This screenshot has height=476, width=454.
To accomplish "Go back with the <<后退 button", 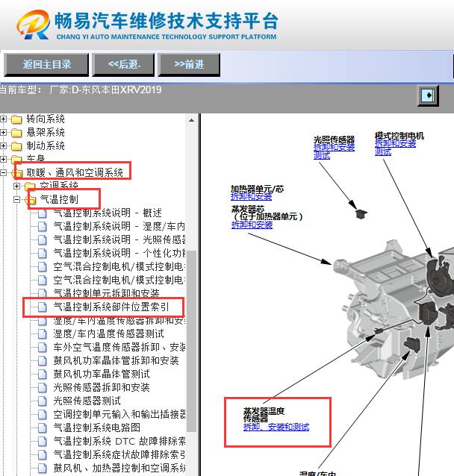I will pyautogui.click(x=123, y=65).
